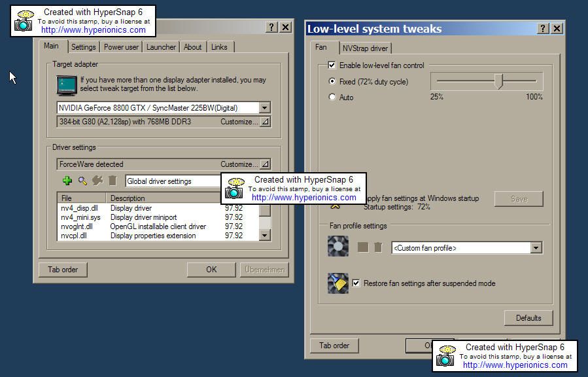Click the fan icon in Fan profile settings
The height and width of the screenshot is (377, 588).
[338, 246]
